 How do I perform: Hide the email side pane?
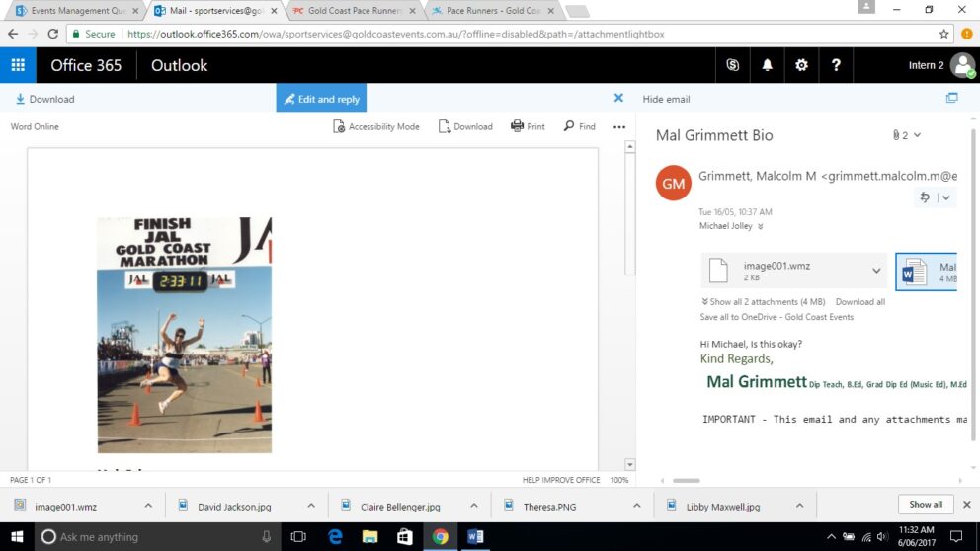(666, 99)
